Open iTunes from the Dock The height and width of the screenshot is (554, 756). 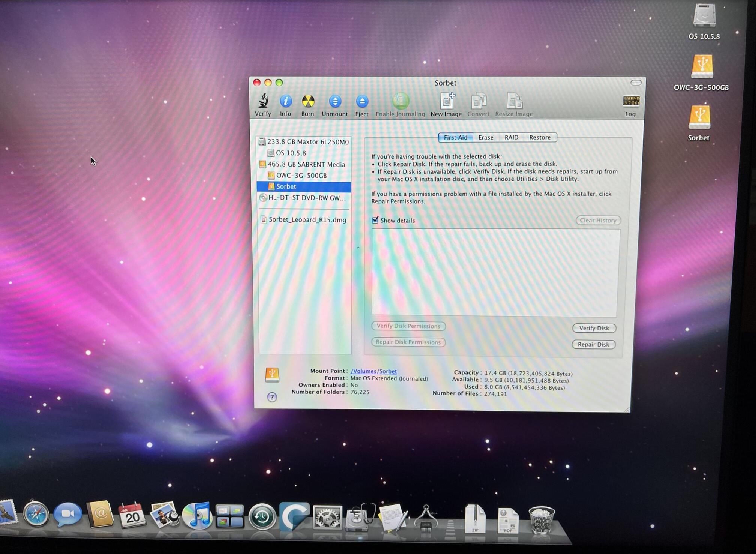coord(197,516)
